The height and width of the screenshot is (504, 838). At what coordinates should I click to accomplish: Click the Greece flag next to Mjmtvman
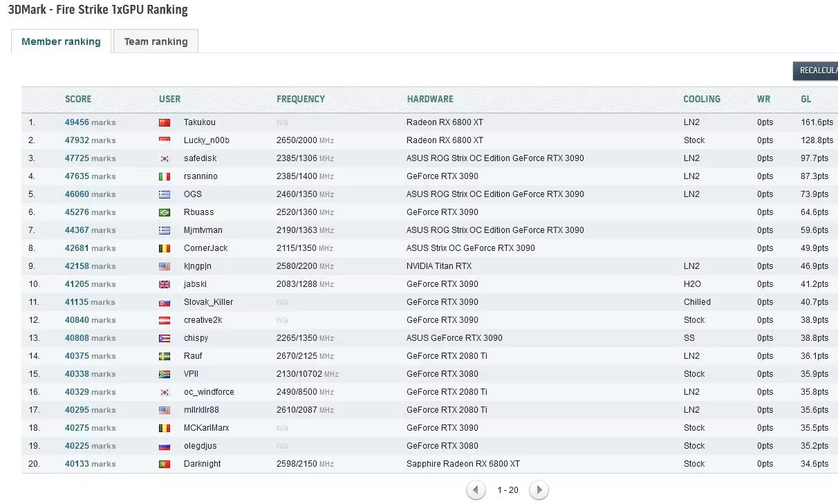point(164,230)
